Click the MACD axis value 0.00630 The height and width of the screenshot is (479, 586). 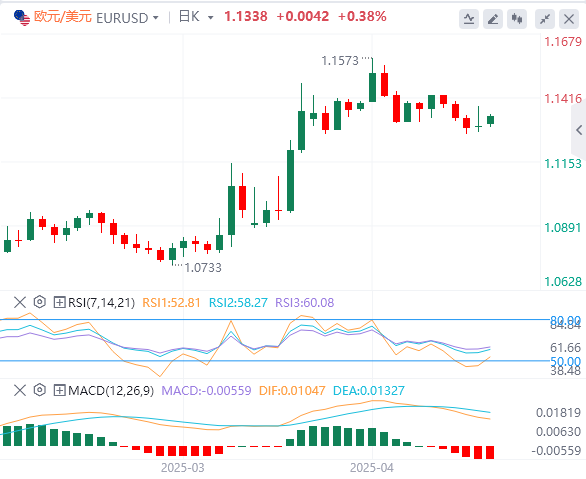(558, 432)
